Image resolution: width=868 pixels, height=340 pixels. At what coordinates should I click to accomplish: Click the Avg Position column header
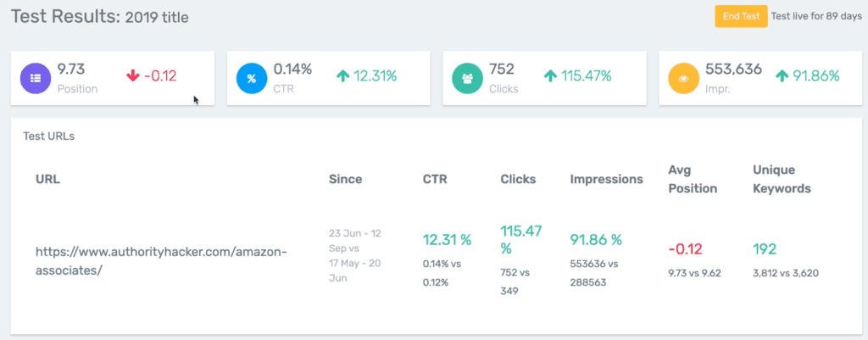coord(692,179)
